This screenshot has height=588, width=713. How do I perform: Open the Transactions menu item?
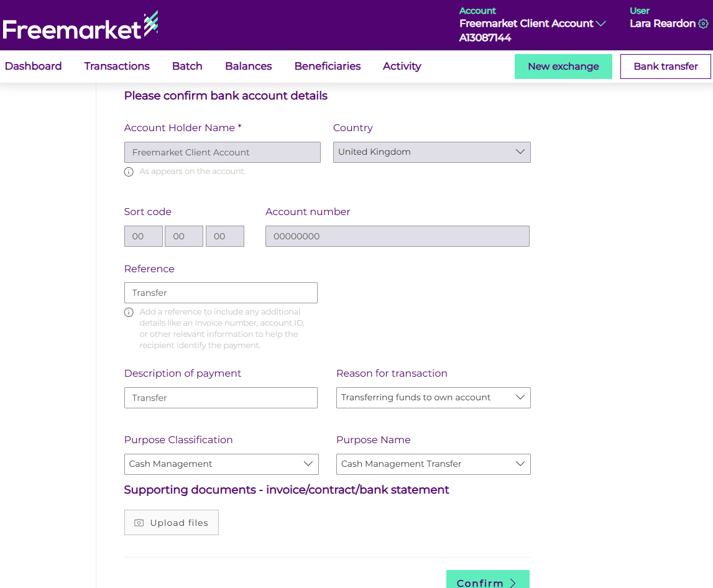pos(117,67)
